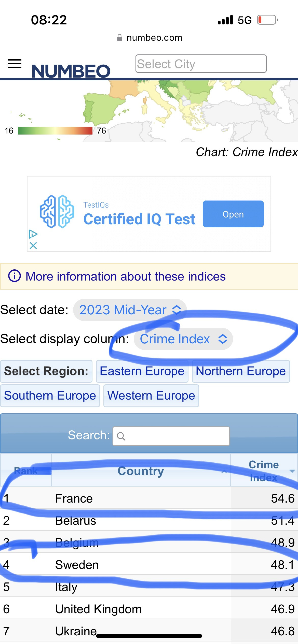This screenshot has width=298, height=644.
Task: Open the 2023 Mid-Year date dropdown
Action: pos(130,310)
